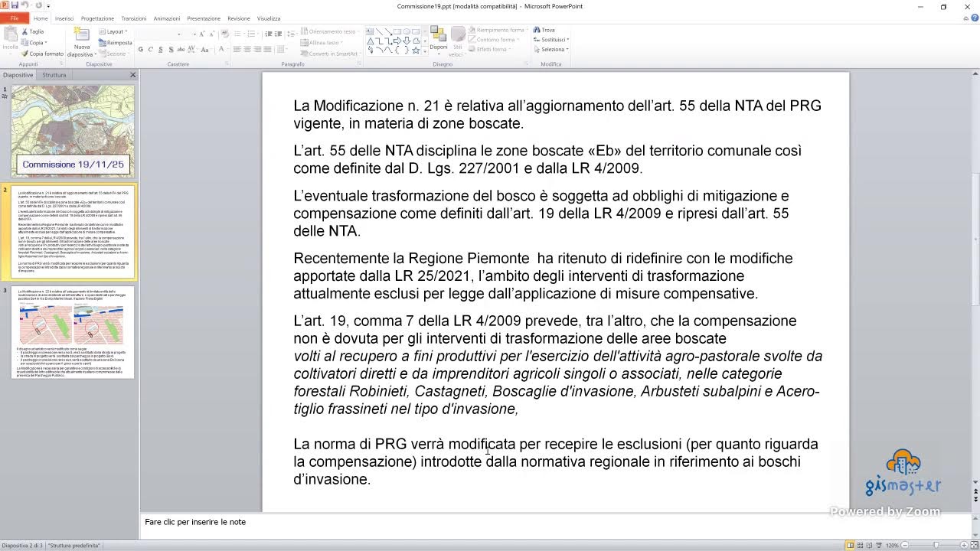Click the Sostituisci replace button
Screen dimensions: 980x551
(550, 40)
